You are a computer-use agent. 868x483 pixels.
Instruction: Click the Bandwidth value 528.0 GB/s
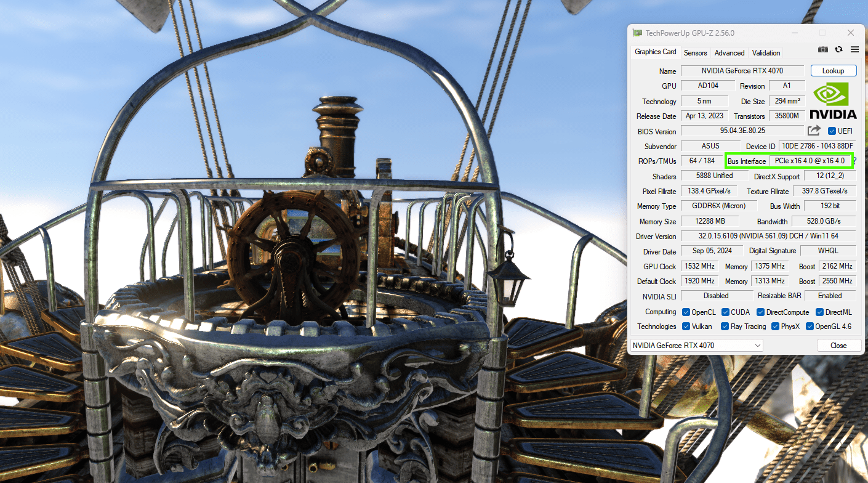tap(824, 221)
